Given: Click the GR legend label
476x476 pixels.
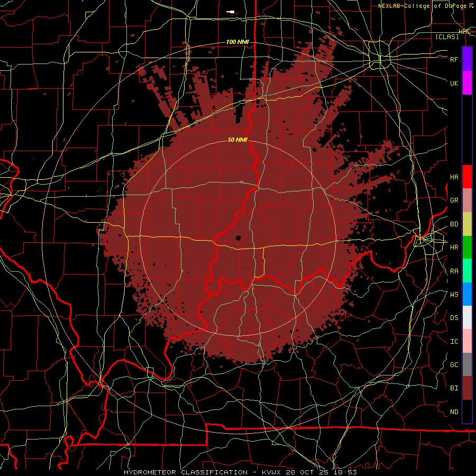Looking at the screenshot, I should click(x=454, y=200).
